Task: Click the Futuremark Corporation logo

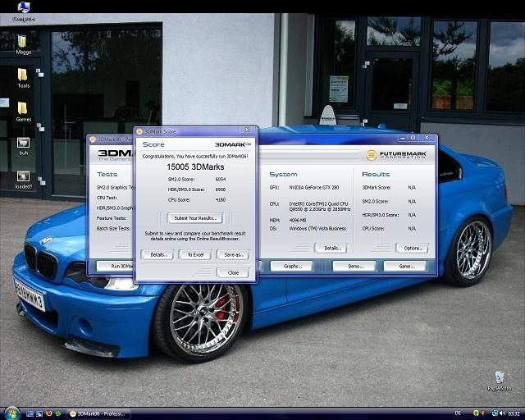Action: point(396,155)
